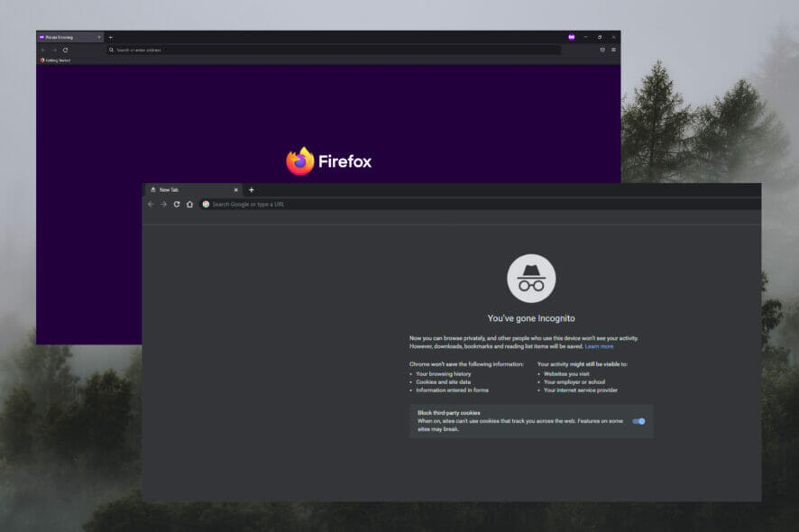Select the Chrome New Tab tab
Screen dimensions: 799x532
[194, 190]
